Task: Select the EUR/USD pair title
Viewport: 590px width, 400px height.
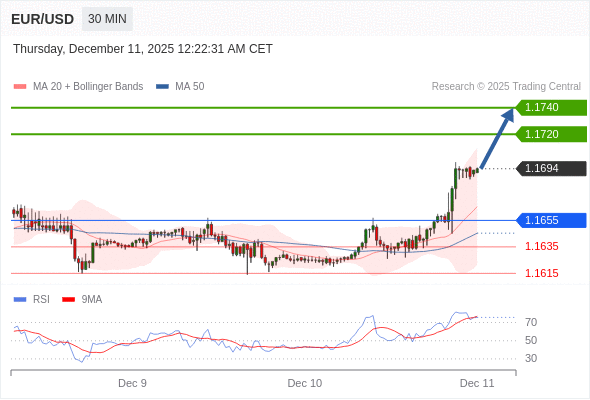Action: pyautogui.click(x=43, y=19)
